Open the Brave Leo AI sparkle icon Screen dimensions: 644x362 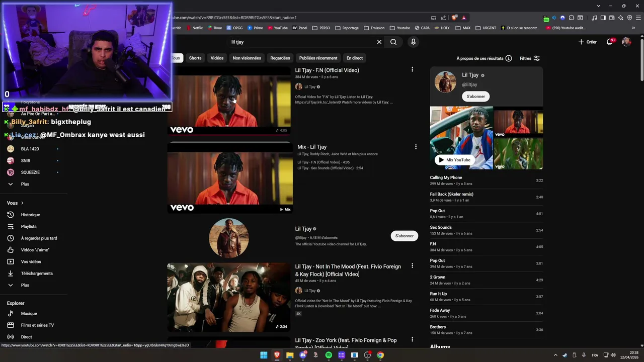tap(621, 18)
